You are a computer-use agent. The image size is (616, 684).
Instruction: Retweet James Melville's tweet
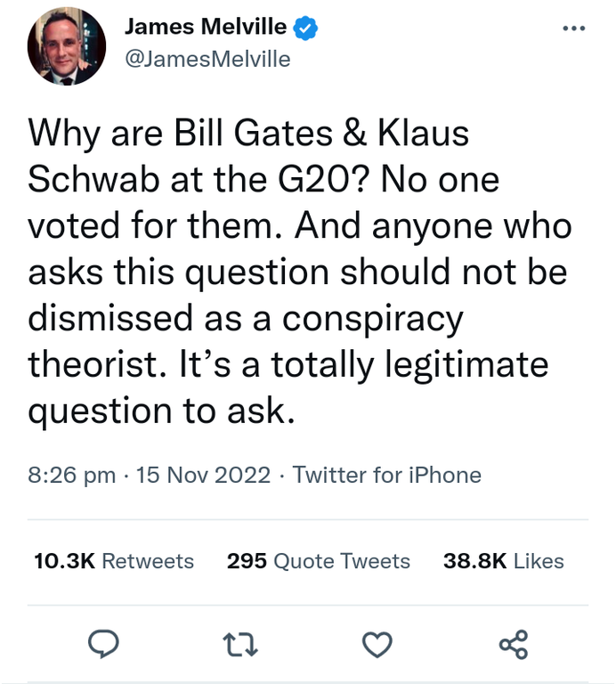tap(242, 643)
